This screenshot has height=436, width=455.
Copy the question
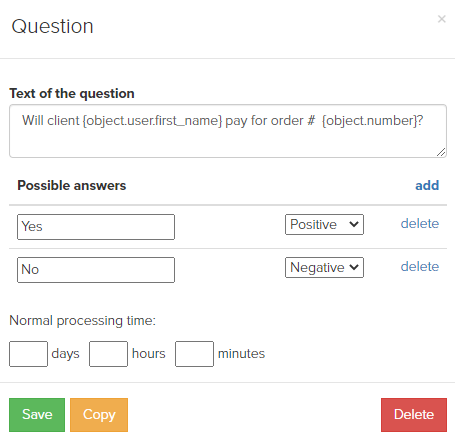pos(99,415)
